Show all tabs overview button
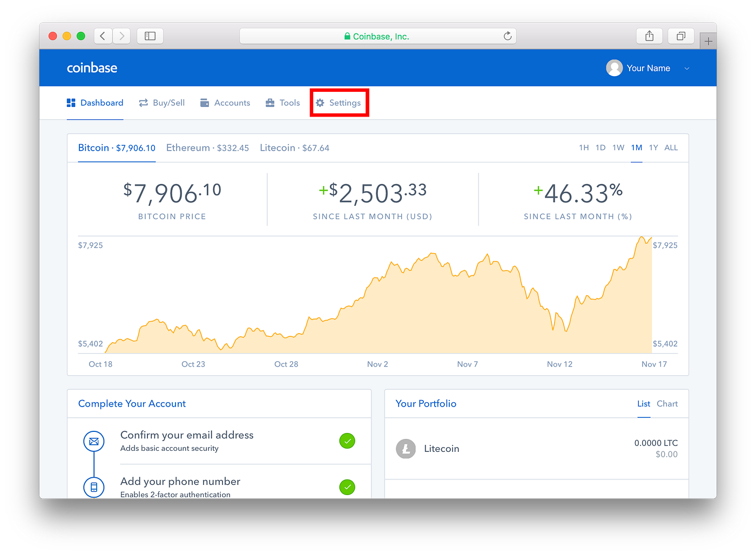The width and height of the screenshot is (756, 555). tap(681, 36)
